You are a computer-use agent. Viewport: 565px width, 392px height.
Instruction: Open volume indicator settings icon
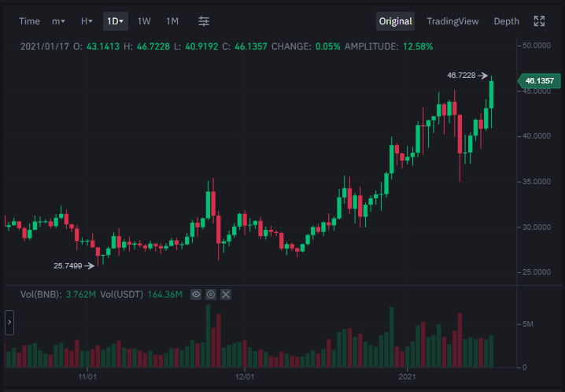tap(211, 294)
